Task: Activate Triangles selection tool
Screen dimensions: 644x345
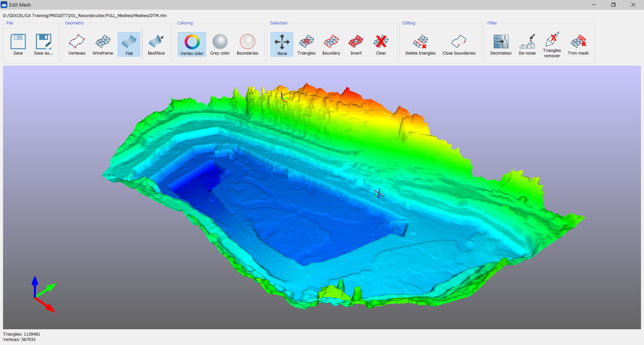Action: (307, 44)
